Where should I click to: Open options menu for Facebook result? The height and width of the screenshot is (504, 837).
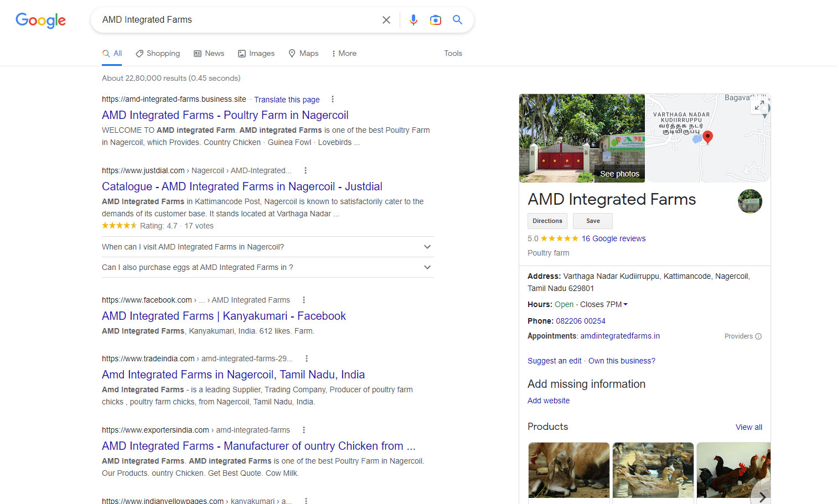pos(304,300)
